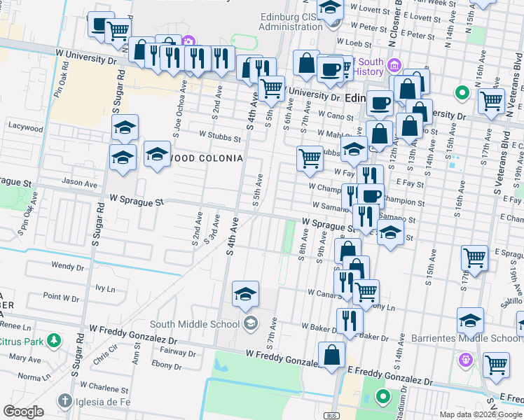The width and height of the screenshot is (524, 420).
Task: Open the coffee cup marker near W Champion St
Action: (371, 197)
